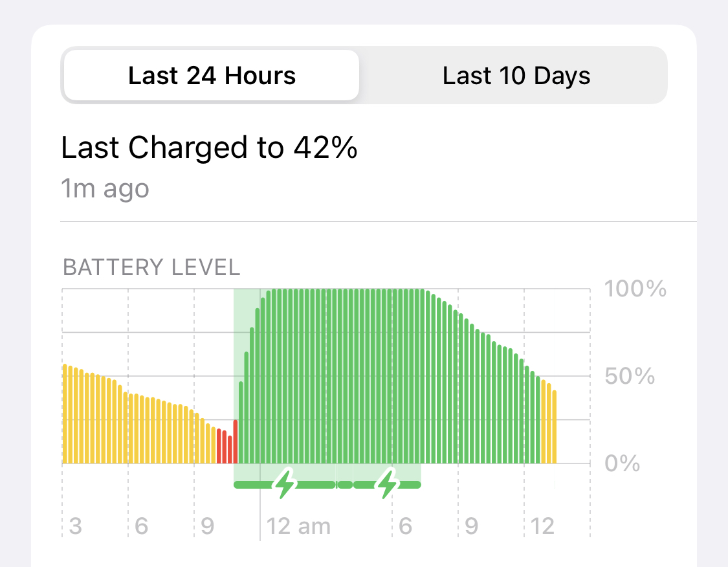Tap the 100% axis label
Image resolution: width=728 pixels, height=567 pixels.
pyautogui.click(x=635, y=289)
